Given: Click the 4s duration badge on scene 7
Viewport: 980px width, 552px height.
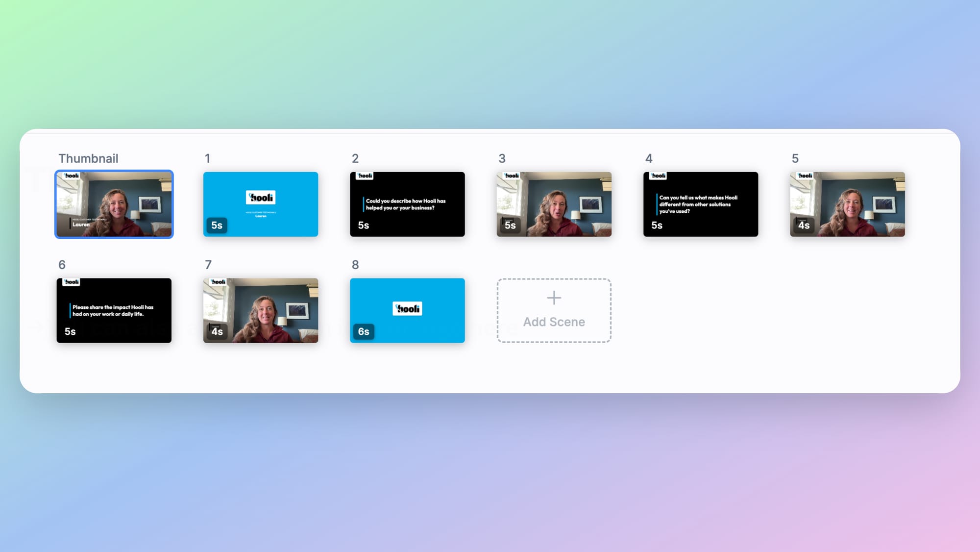Looking at the screenshot, I should coord(217,331).
